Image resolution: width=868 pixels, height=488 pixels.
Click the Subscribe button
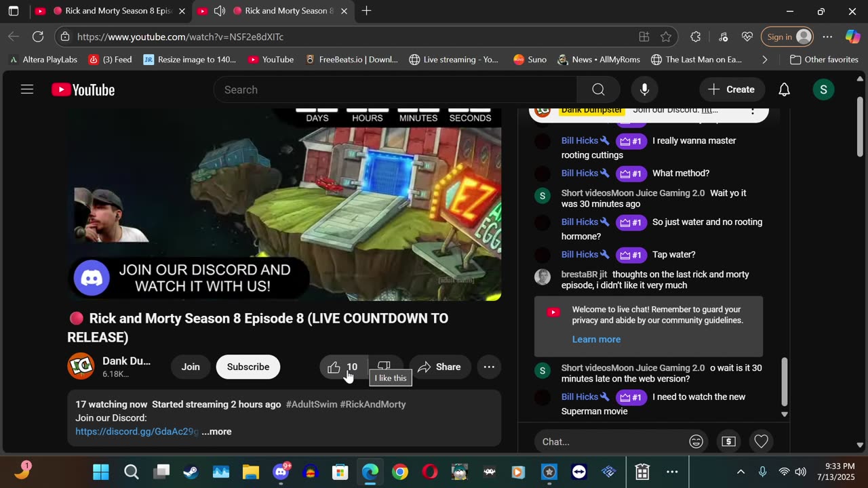click(248, 367)
